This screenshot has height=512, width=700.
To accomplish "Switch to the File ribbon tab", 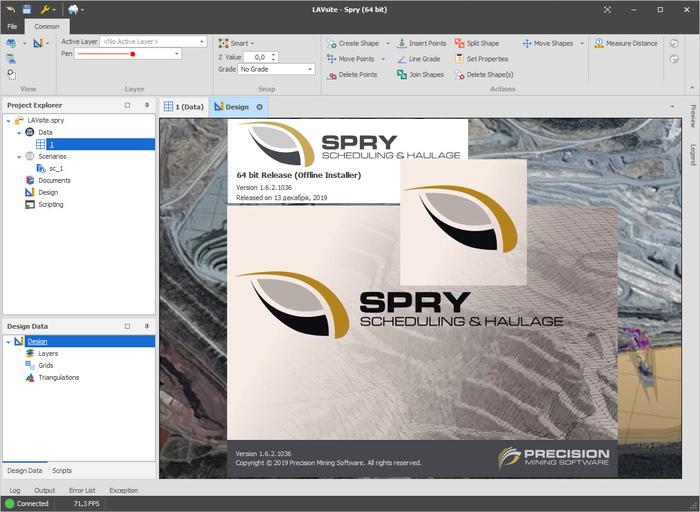I will pos(12,26).
